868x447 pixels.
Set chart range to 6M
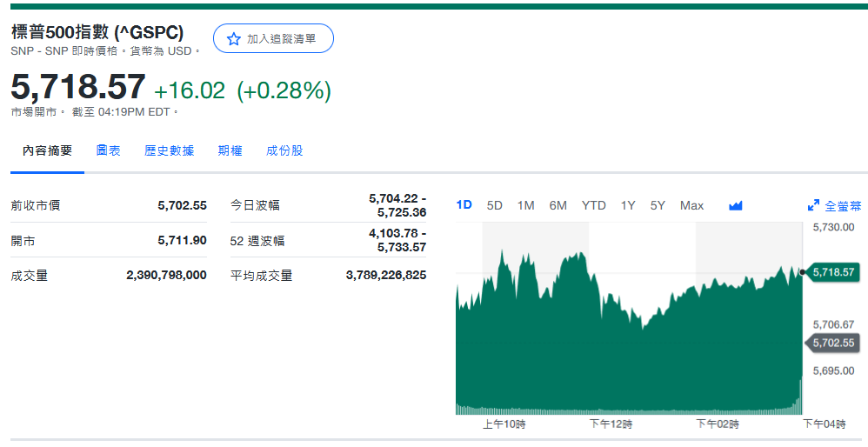[x=558, y=205]
